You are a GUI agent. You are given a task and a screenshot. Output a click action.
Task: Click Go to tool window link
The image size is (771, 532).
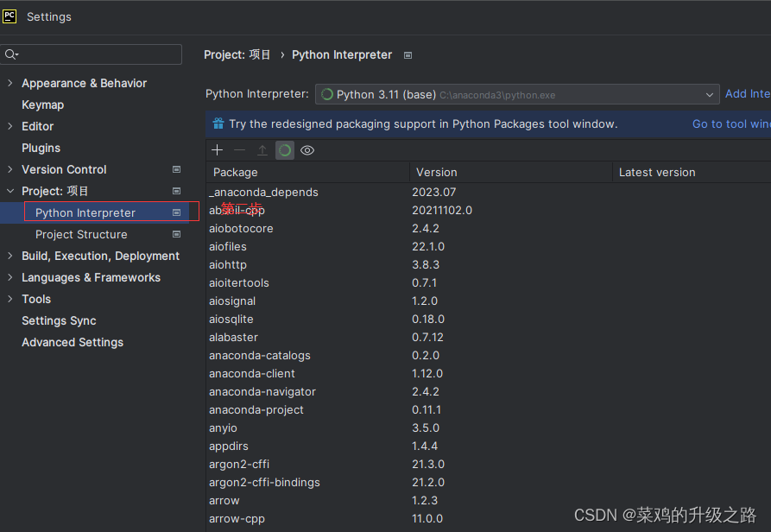coord(731,123)
